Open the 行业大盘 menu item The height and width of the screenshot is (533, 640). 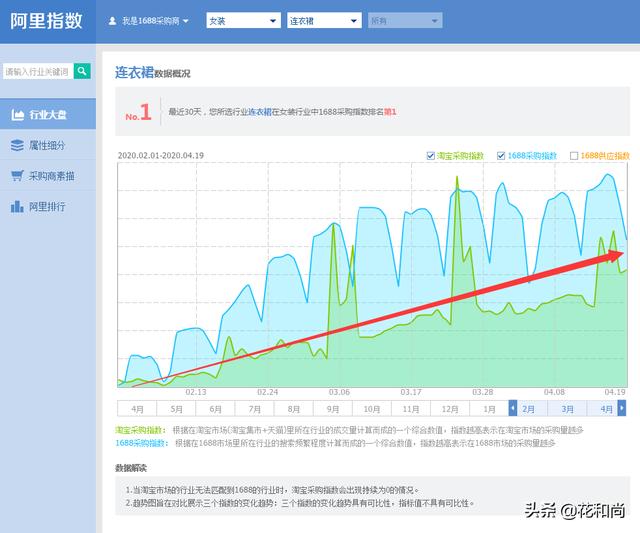coord(48,114)
